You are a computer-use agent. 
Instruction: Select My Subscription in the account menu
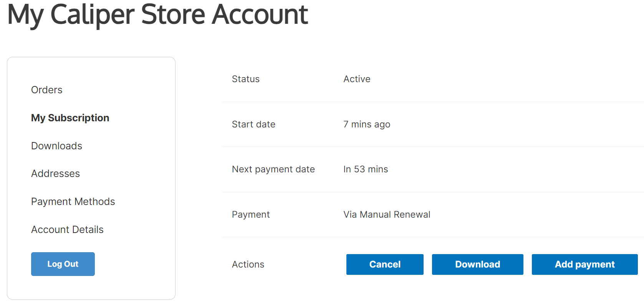70,118
